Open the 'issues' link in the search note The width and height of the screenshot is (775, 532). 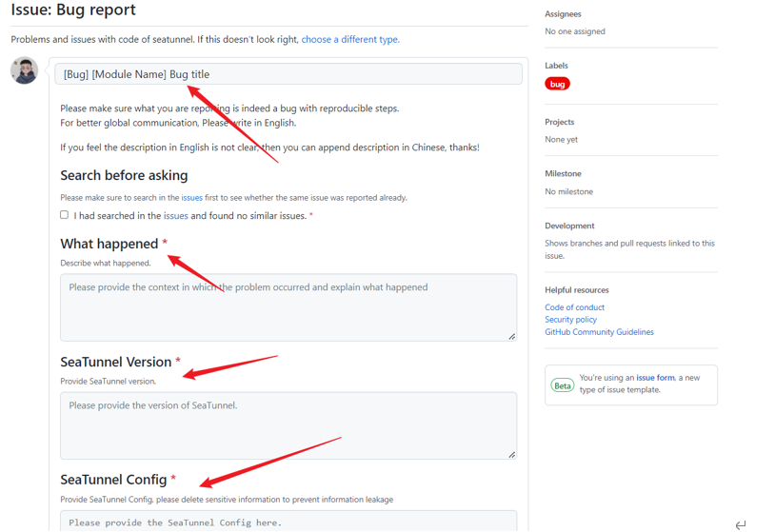(x=191, y=198)
